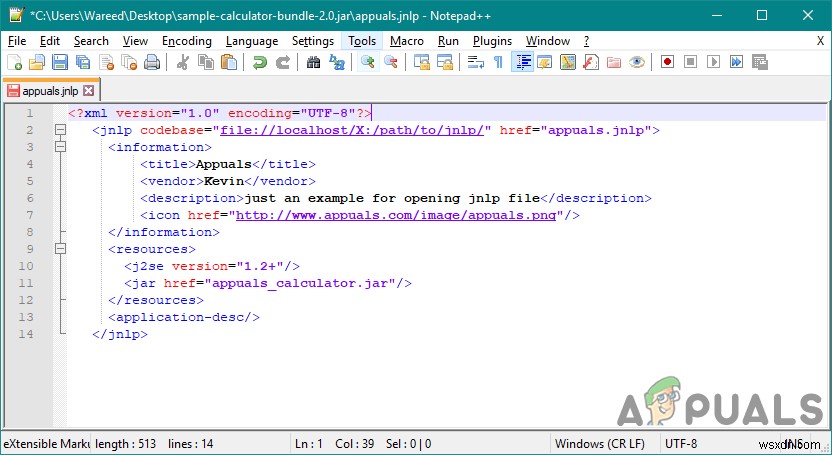
Task: Click the file://localhost/X:/path/to/jnlp/ link
Action: coord(352,130)
